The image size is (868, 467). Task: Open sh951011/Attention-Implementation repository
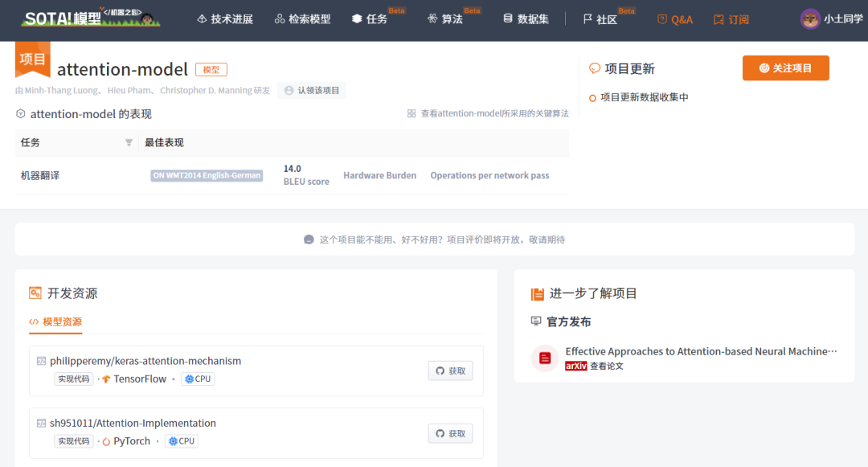pos(133,423)
